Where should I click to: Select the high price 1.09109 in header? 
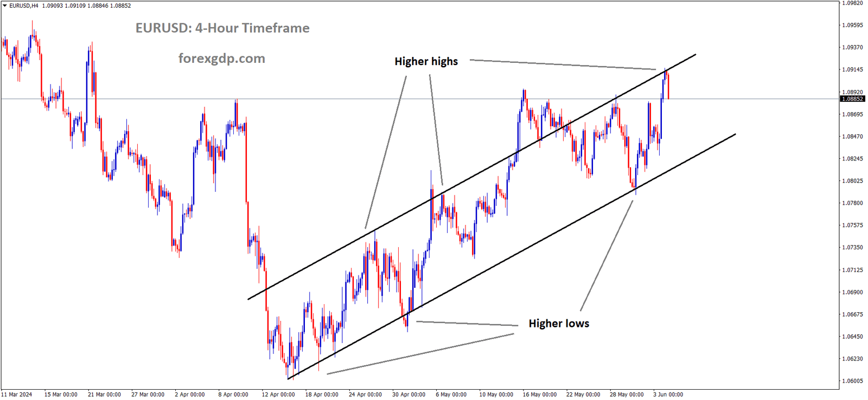click(x=75, y=6)
